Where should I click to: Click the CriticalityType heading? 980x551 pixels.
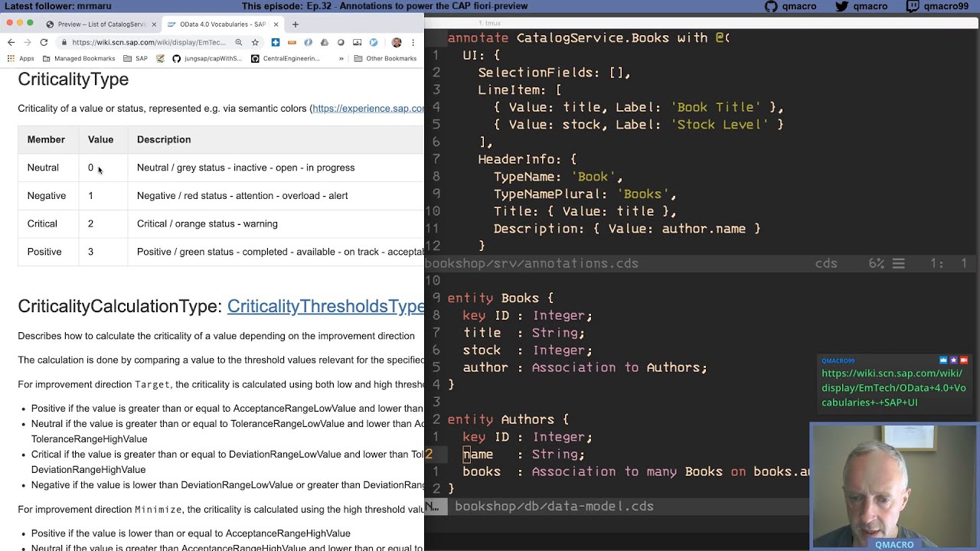(x=73, y=79)
